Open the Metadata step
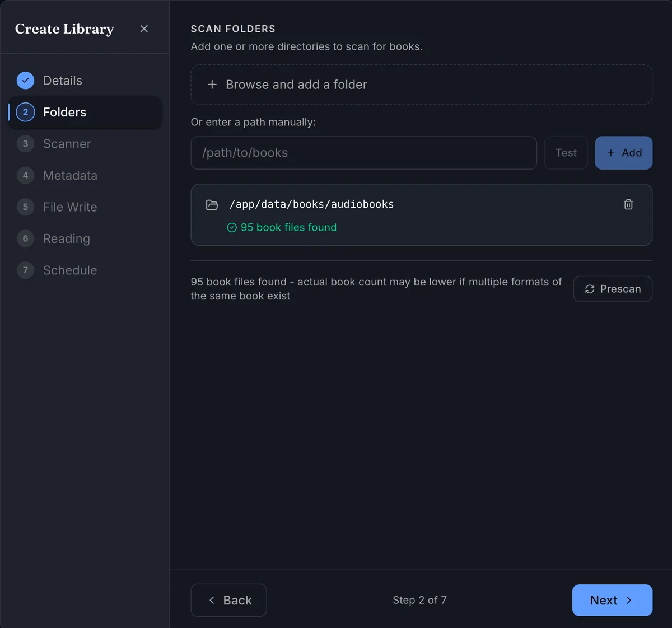 pos(85,175)
